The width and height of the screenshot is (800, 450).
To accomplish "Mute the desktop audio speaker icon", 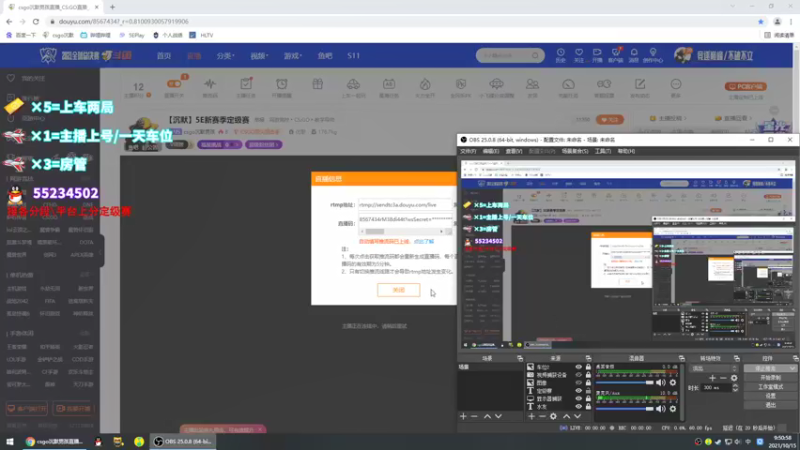I will 661,382.
